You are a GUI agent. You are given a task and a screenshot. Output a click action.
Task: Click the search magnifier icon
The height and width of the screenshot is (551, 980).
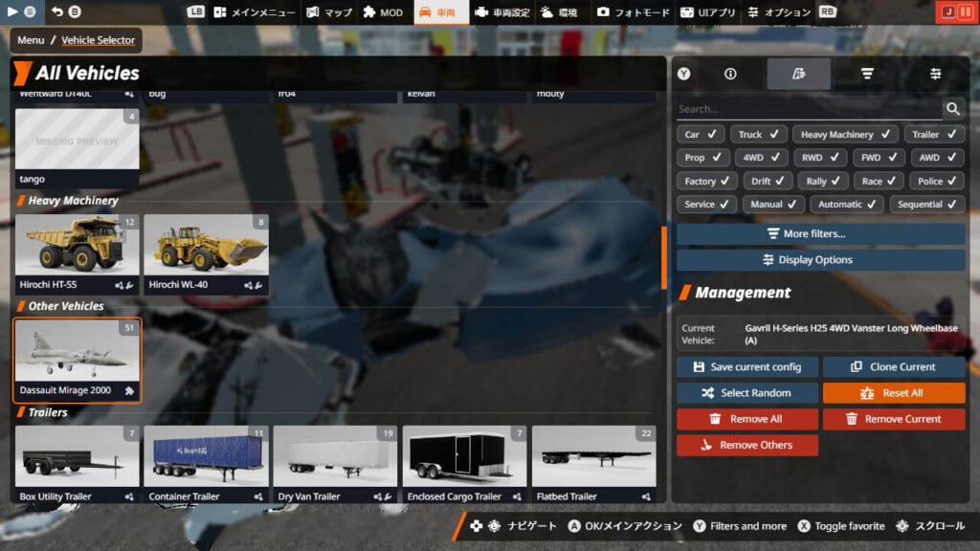[952, 109]
